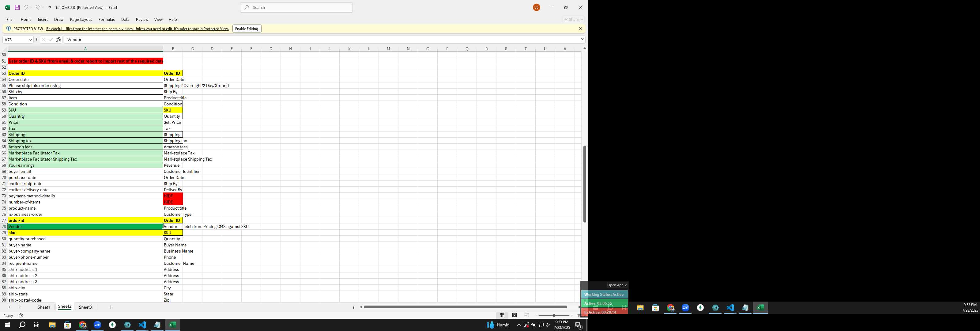Click the formula bar showing Vendor
The image size is (980, 331).
[x=322, y=40]
